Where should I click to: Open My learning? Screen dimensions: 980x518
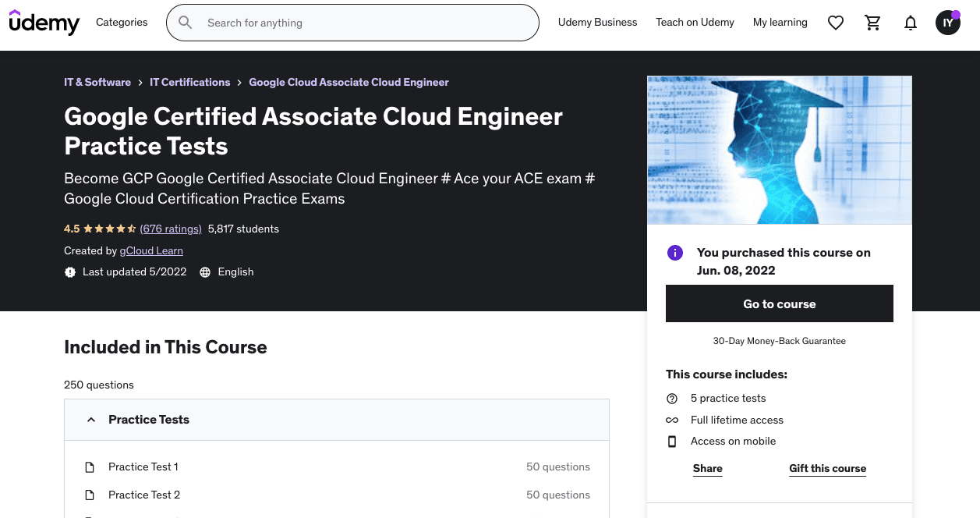pos(780,23)
